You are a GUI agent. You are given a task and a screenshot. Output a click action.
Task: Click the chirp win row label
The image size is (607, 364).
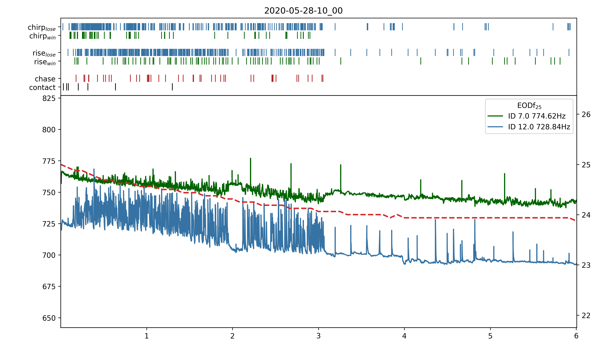coord(42,36)
